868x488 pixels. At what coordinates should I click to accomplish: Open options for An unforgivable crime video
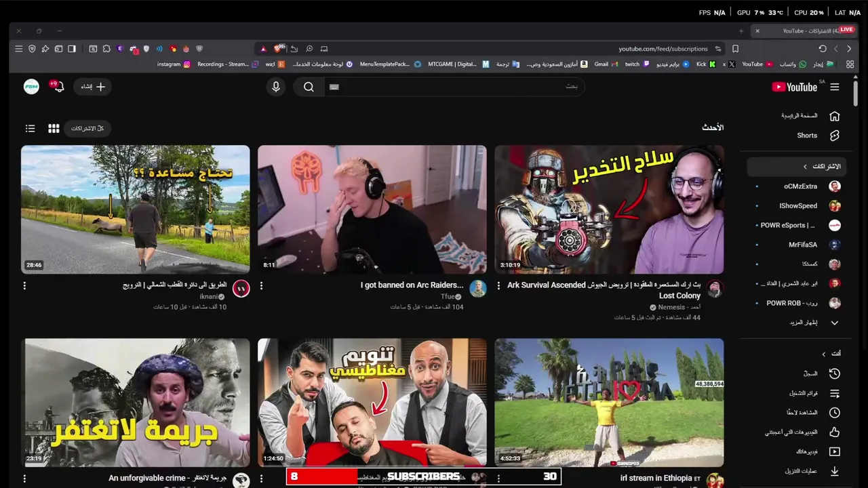(x=24, y=479)
